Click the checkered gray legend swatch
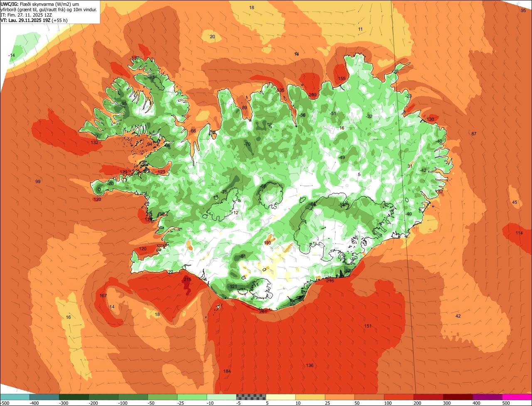The image size is (532, 406). [x=251, y=397]
